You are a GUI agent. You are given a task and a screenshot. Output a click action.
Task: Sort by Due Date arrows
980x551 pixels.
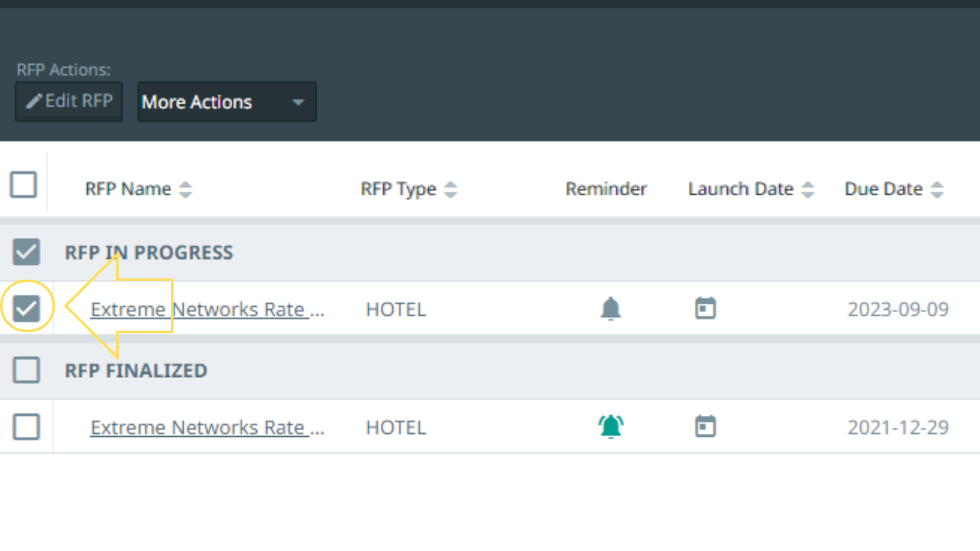coord(937,189)
